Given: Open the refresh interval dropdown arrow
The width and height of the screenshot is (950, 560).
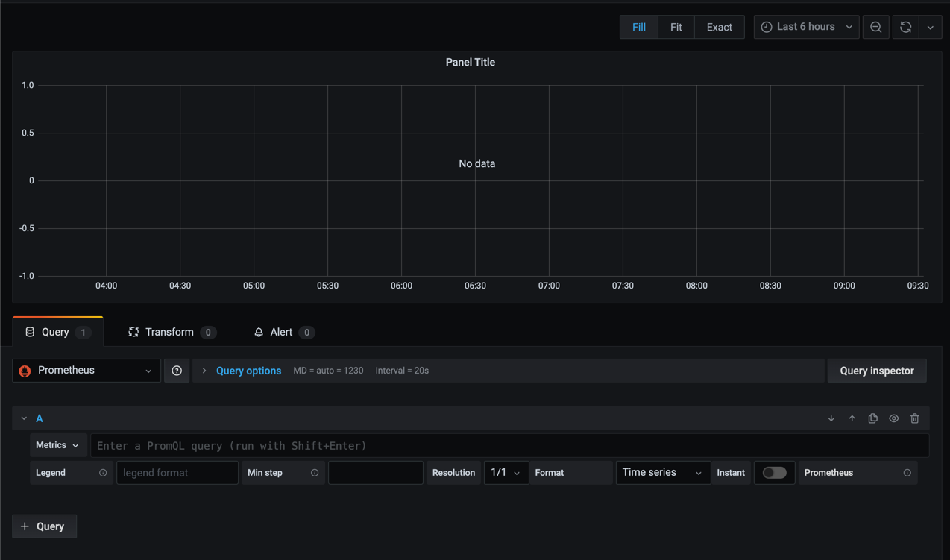Looking at the screenshot, I should coord(931,28).
